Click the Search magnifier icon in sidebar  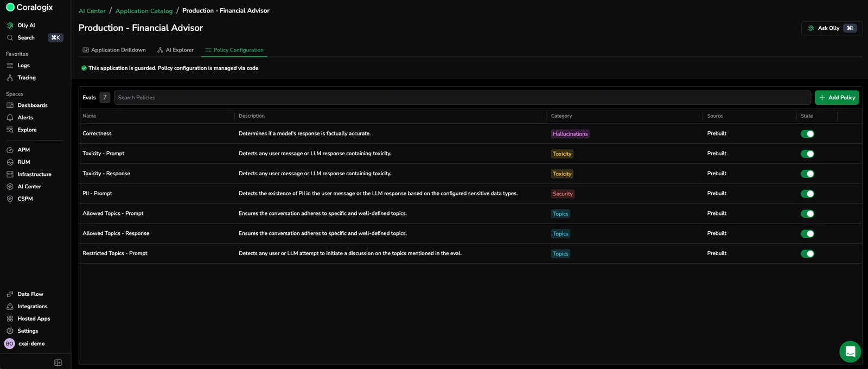click(10, 38)
